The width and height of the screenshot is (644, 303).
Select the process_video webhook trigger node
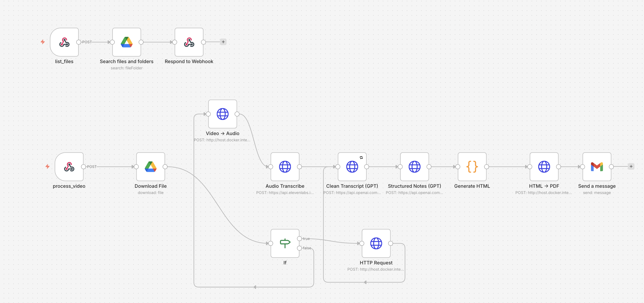point(69,167)
